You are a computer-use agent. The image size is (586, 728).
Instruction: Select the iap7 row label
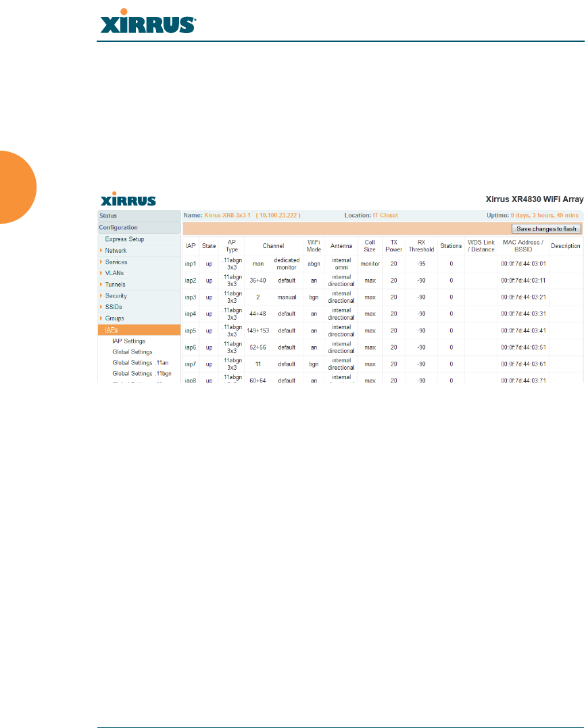pos(191,364)
